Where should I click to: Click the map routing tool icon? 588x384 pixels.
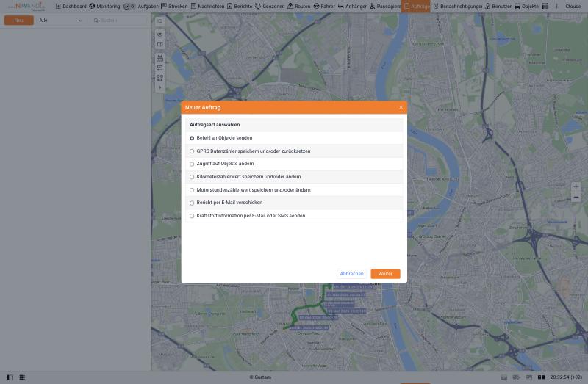(159, 68)
